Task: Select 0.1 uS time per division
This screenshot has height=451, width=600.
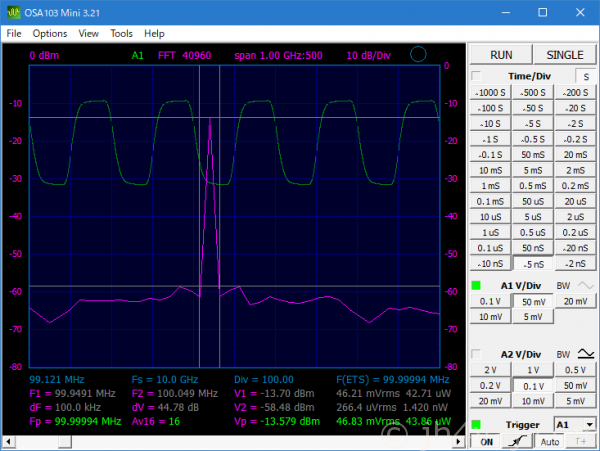Action: click(491, 248)
